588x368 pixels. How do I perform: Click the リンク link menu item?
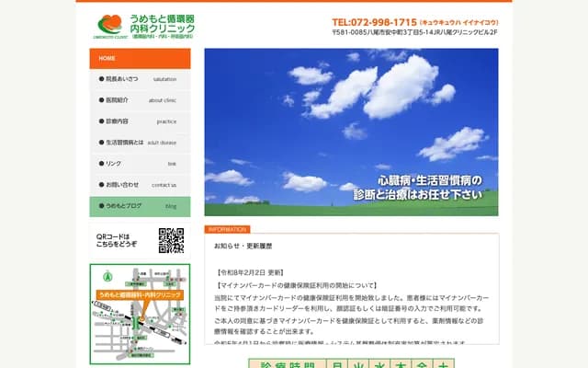click(x=140, y=164)
